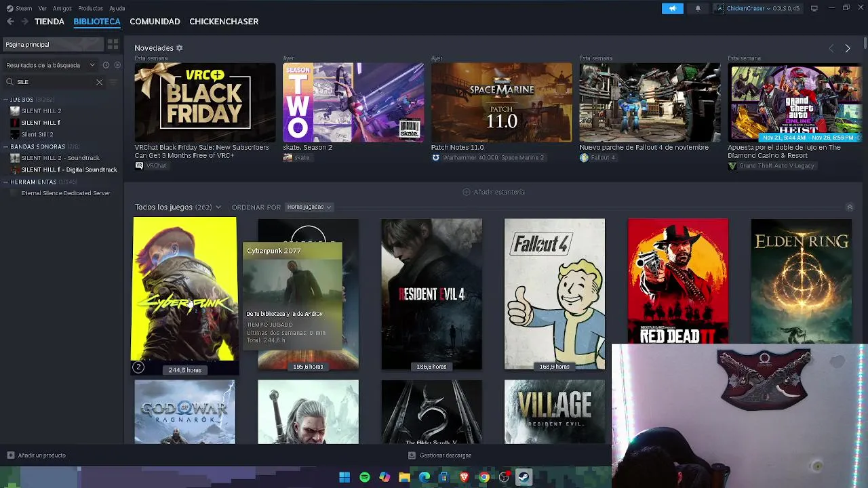Switch to the TIENDA tab
868x488 pixels.
(50, 22)
